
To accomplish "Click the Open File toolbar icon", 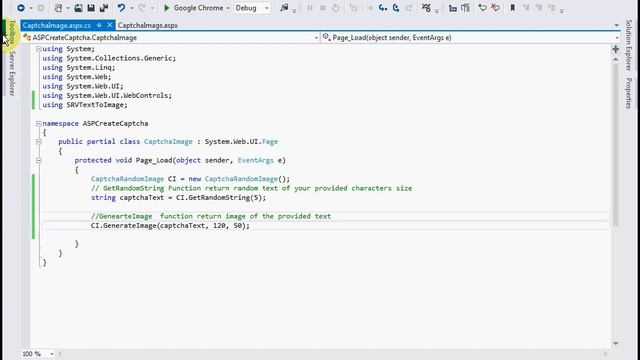I will tap(78, 8).
